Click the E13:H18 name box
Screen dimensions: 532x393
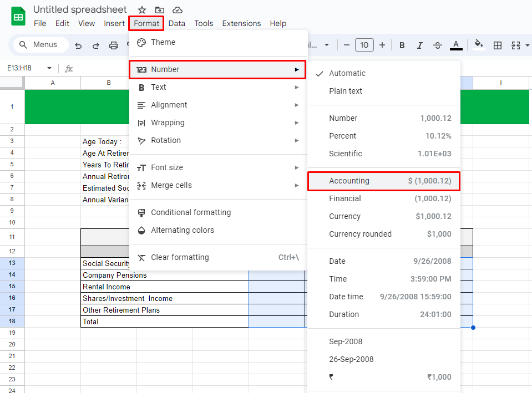(x=19, y=68)
